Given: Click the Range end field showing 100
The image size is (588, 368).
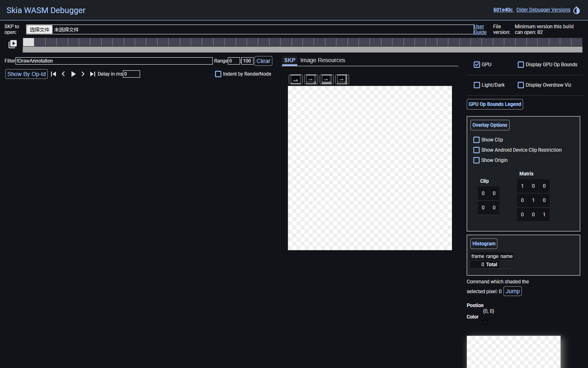Looking at the screenshot, I should pos(247,61).
